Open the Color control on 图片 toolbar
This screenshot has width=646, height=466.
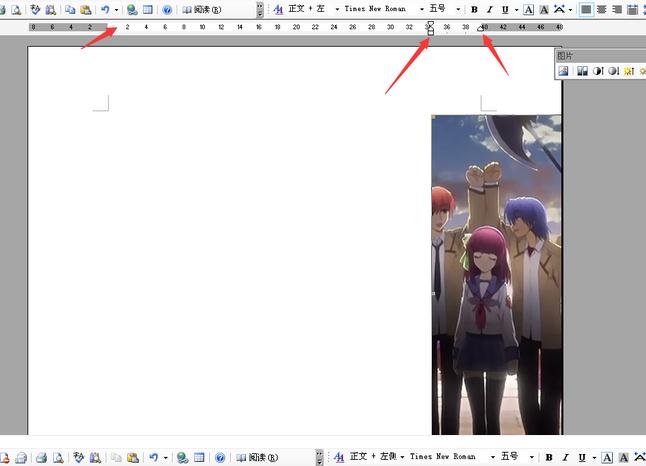[x=582, y=71]
